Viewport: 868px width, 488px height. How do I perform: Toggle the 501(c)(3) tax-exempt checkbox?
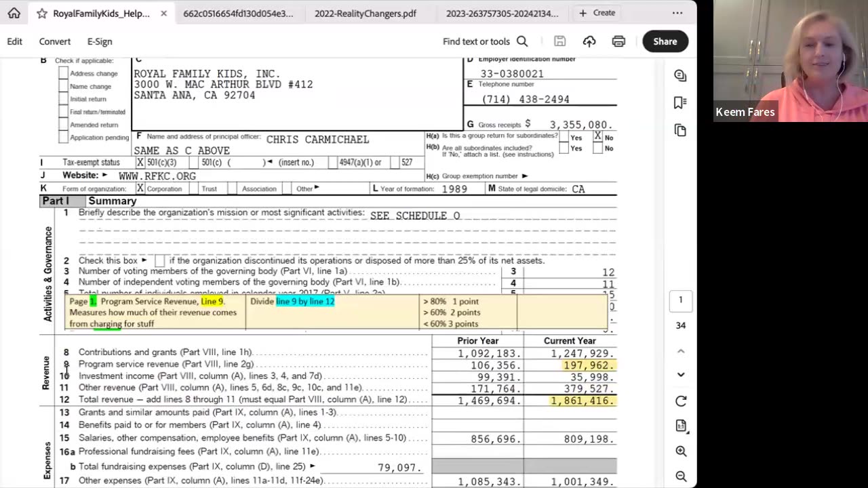click(x=140, y=163)
